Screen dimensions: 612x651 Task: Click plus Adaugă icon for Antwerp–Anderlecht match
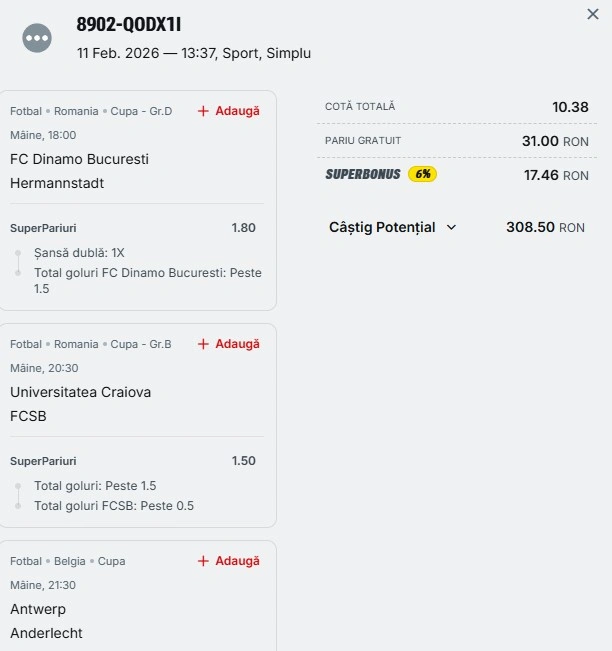coord(203,561)
